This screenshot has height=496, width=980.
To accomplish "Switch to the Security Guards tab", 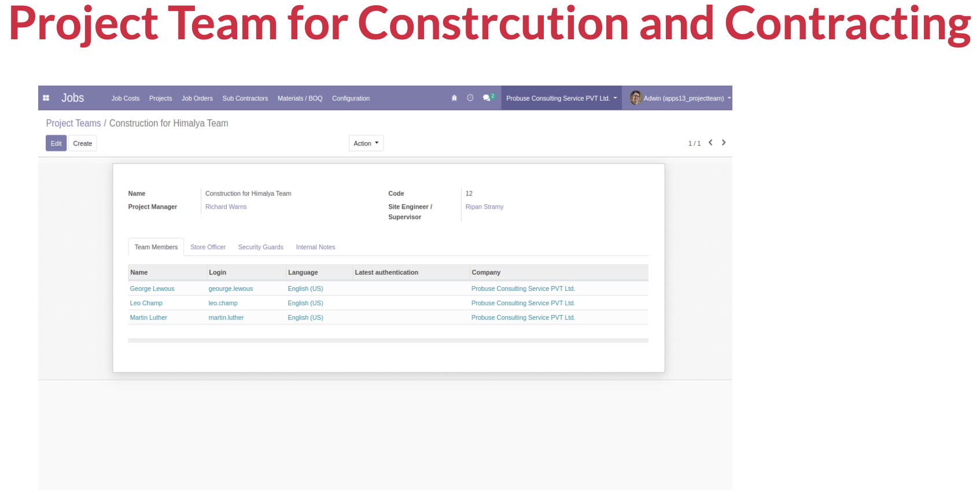I will [261, 247].
